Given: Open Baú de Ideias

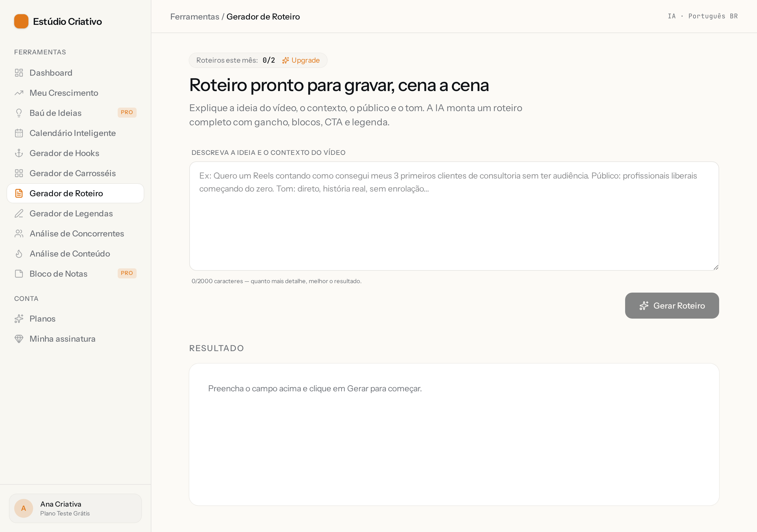Looking at the screenshot, I should tap(75, 113).
